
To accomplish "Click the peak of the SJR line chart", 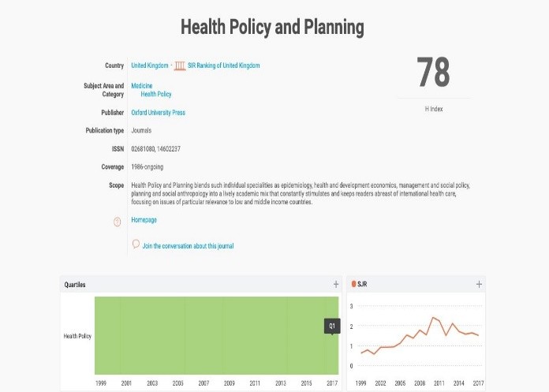I will click(x=432, y=317).
